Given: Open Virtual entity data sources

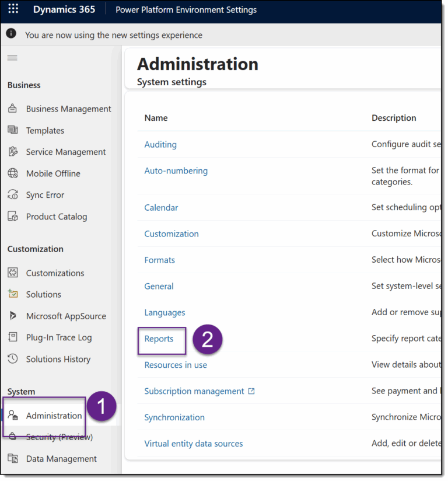Looking at the screenshot, I should coord(193,444).
